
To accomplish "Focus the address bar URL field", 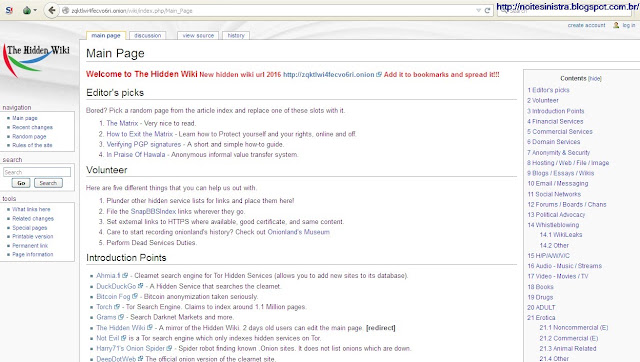I will 269,11.
